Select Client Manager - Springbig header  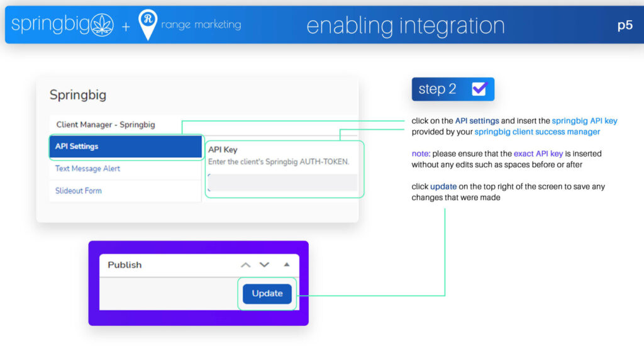(106, 125)
